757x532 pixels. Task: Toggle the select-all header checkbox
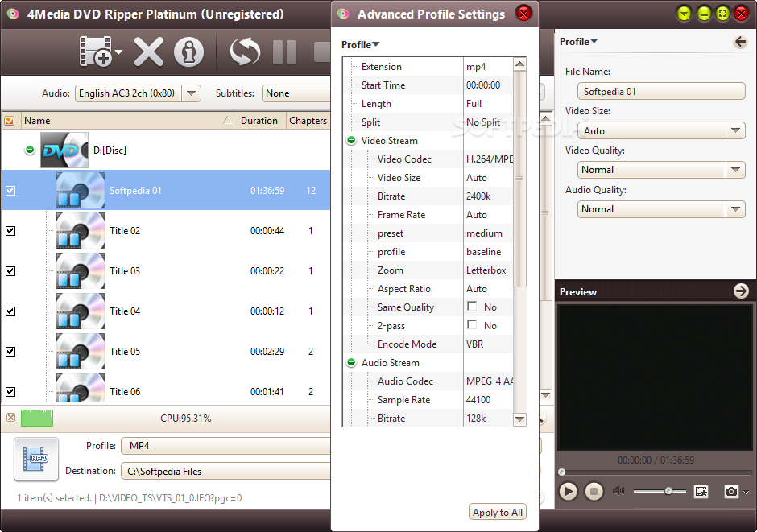[10, 121]
